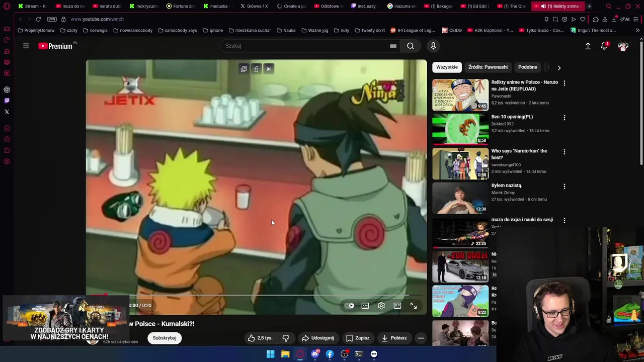Reload the page in the browser

(38, 19)
